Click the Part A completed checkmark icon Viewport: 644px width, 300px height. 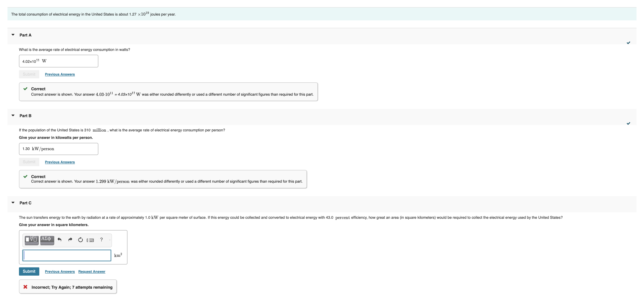(628, 43)
